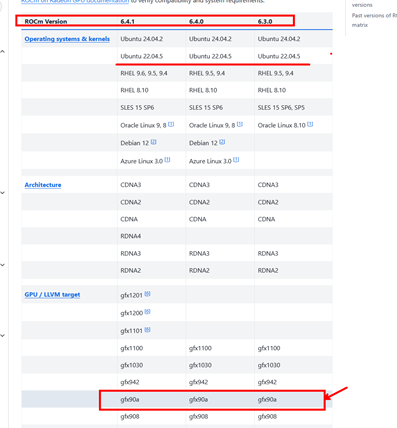Open the Operating systems & kernels link
Image resolution: width=397 pixels, height=428 pixels.
(67, 39)
